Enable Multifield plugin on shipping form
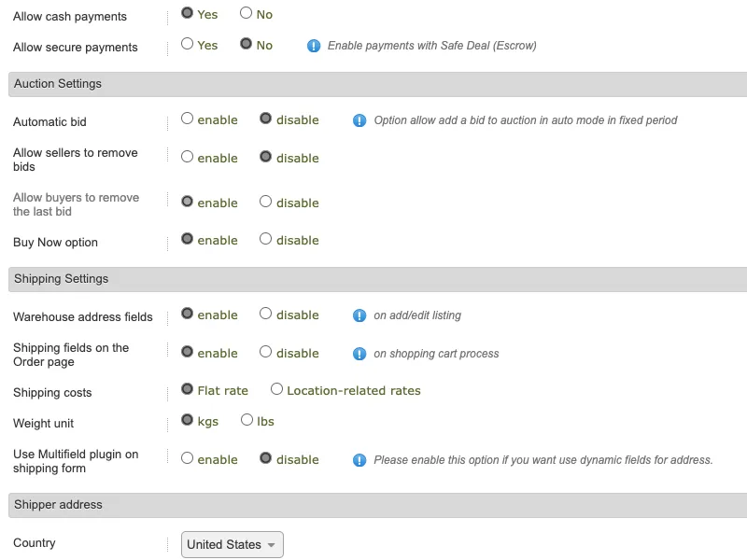Screen dimensions: 747x560 [x=188, y=457]
